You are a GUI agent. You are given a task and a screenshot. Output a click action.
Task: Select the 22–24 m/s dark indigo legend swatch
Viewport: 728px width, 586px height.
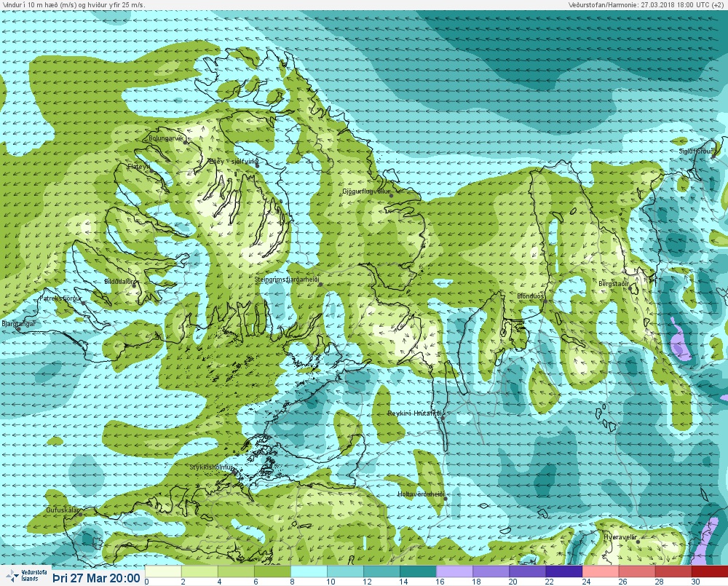(x=563, y=571)
